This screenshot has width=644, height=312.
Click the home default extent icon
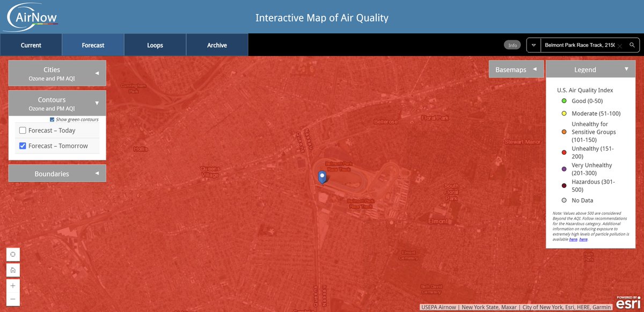point(12,270)
